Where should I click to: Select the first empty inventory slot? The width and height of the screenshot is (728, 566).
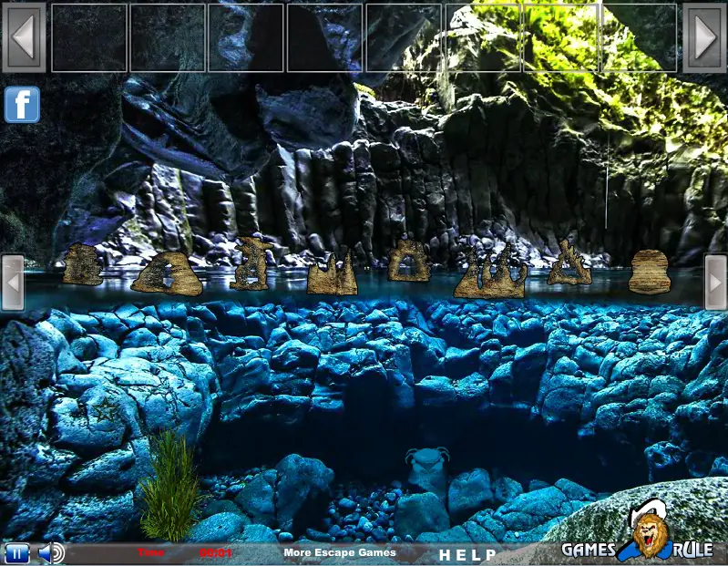(x=88, y=37)
